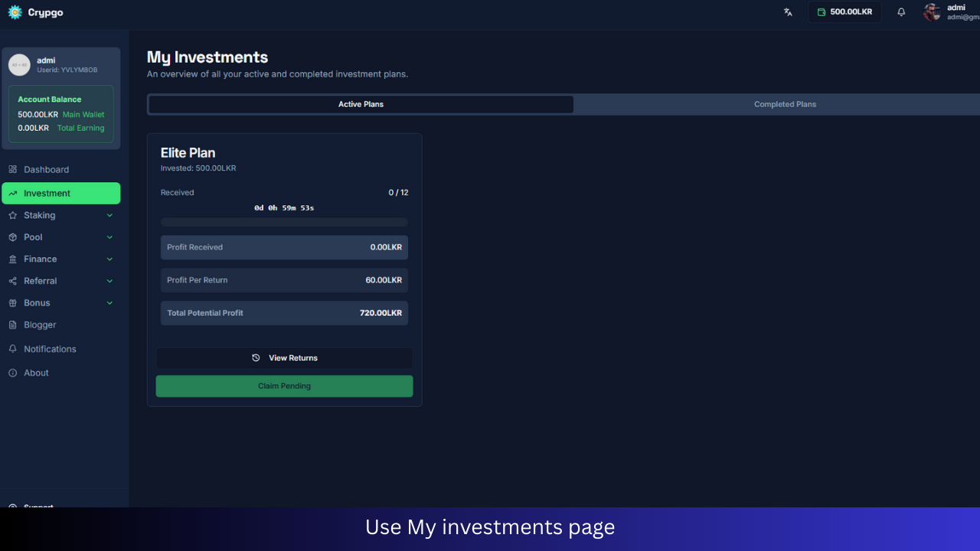Switch to the Completed Plans tab
This screenshot has width=980, height=551.
coord(785,104)
